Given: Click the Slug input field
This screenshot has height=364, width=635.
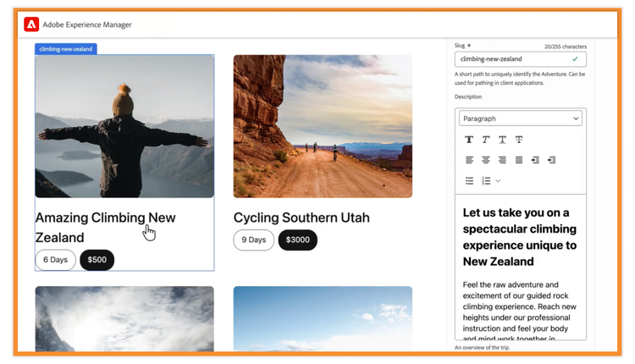Looking at the screenshot, I should [x=513, y=59].
